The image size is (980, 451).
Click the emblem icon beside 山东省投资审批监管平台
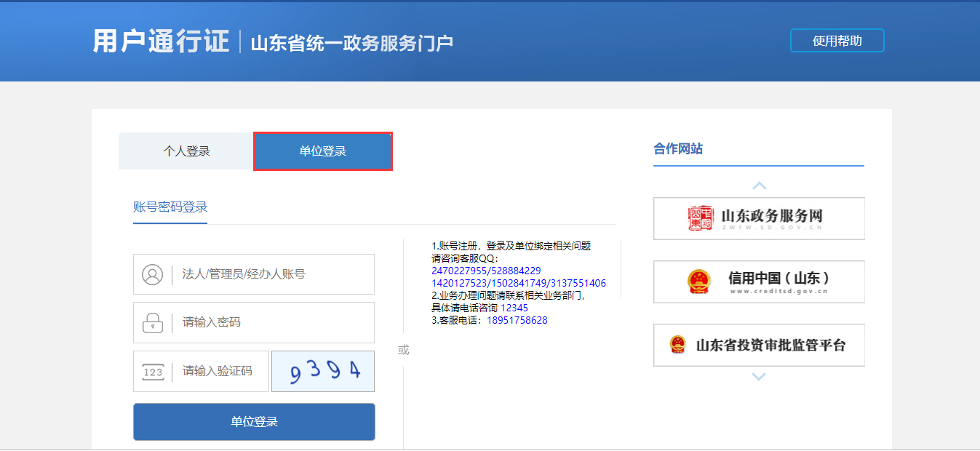(x=678, y=345)
